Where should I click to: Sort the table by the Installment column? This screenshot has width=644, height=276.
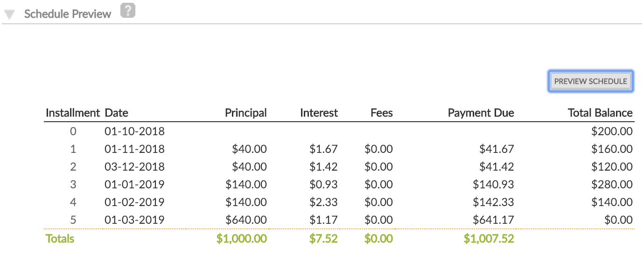73,112
